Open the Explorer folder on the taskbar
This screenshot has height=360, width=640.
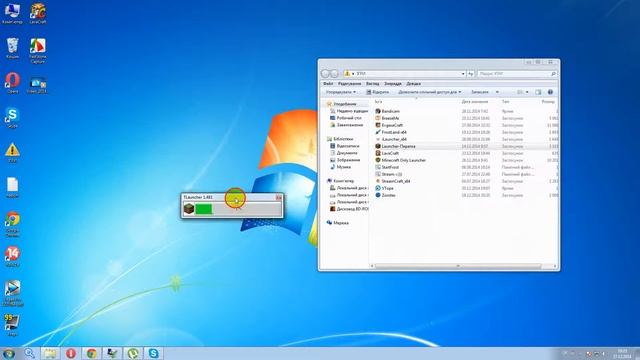click(50, 353)
